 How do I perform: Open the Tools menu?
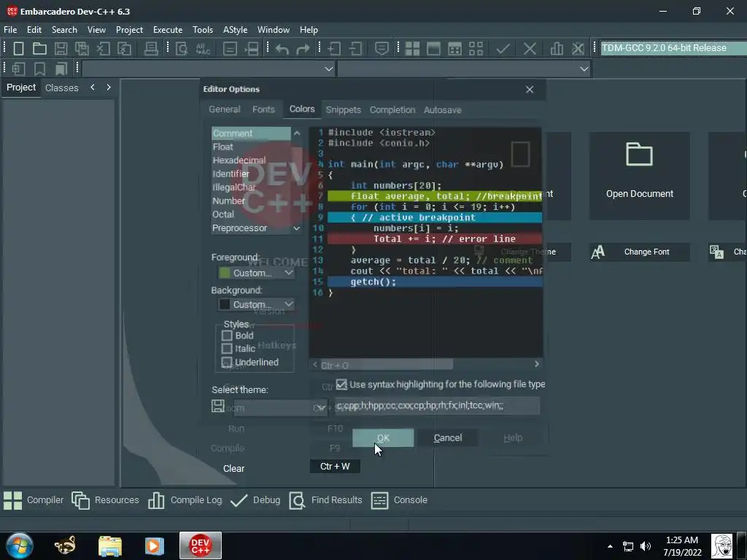click(x=203, y=29)
